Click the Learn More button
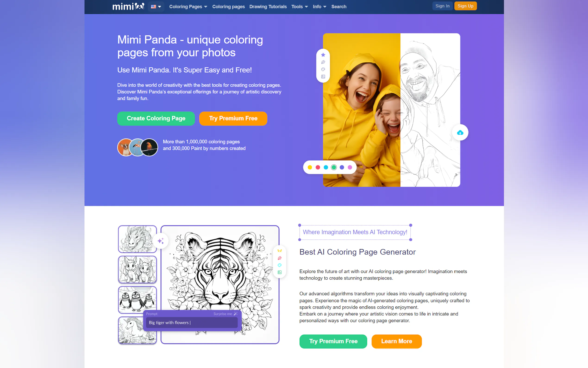Image resolution: width=588 pixels, height=368 pixels. point(397,341)
